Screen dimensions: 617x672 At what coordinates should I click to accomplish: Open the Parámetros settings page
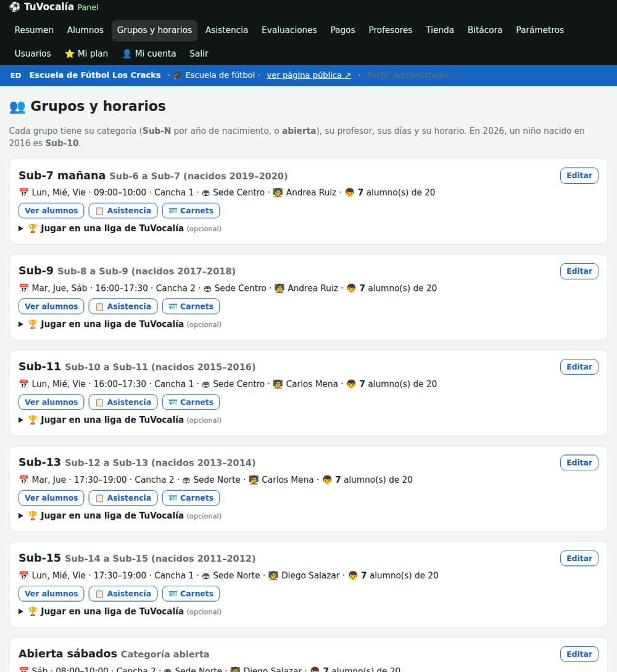point(540,30)
